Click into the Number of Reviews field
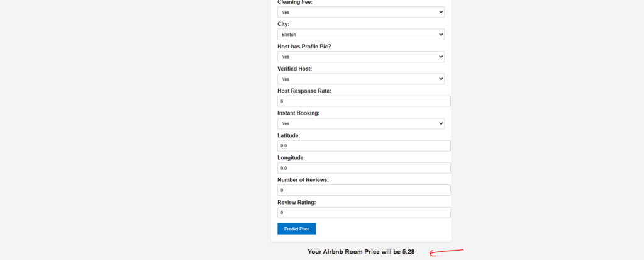 coord(364,190)
